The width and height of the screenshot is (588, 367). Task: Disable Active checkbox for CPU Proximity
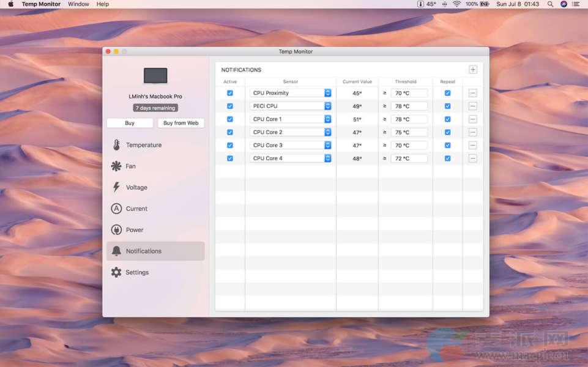[x=230, y=93]
